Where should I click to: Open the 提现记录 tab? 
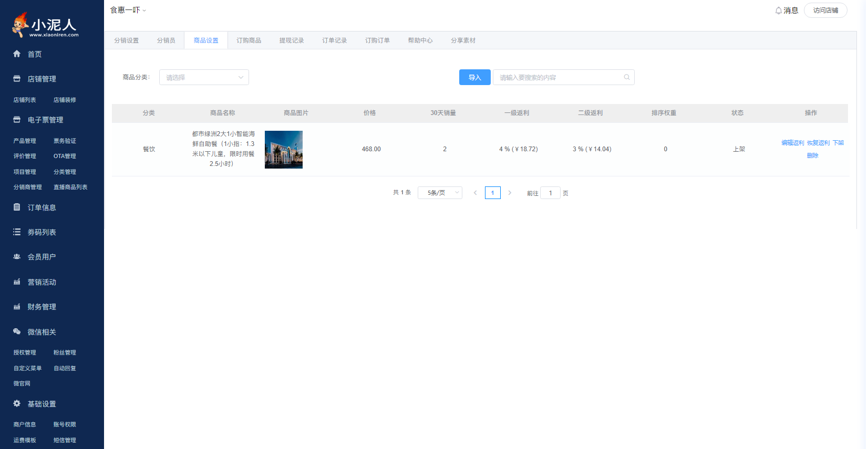[292, 40]
